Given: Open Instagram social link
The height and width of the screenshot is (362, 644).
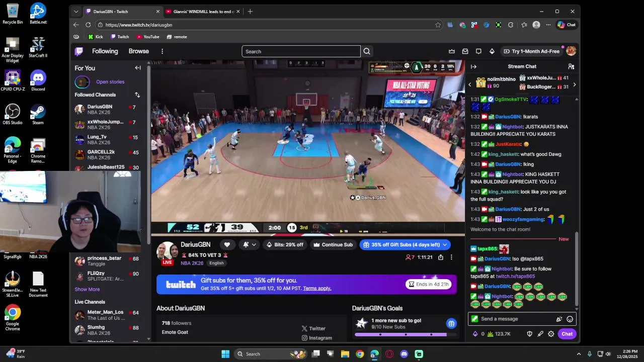Looking at the screenshot, I should (x=316, y=338).
